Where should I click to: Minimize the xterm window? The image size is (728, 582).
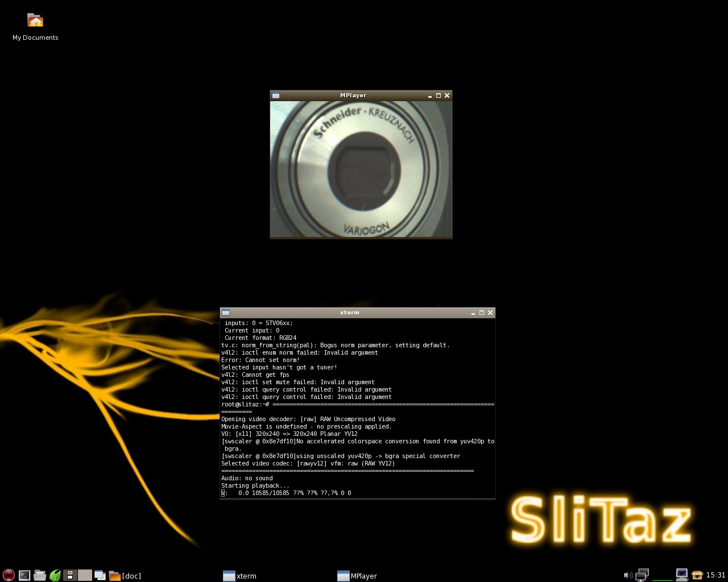(x=473, y=313)
